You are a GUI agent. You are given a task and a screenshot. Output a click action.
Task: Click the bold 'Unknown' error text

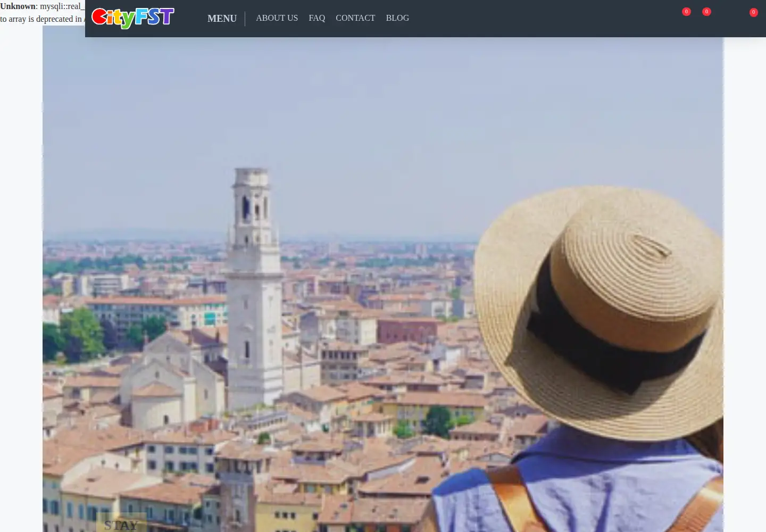pyautogui.click(x=18, y=6)
